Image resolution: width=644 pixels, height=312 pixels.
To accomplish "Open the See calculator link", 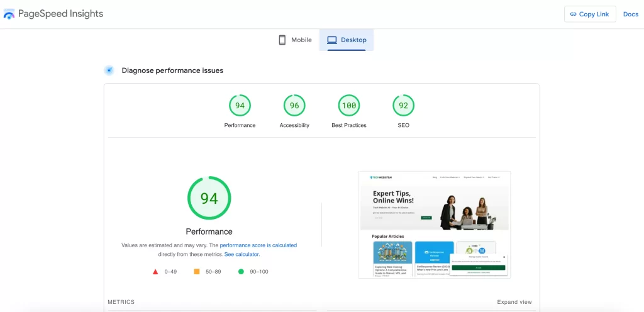I will [x=242, y=255].
